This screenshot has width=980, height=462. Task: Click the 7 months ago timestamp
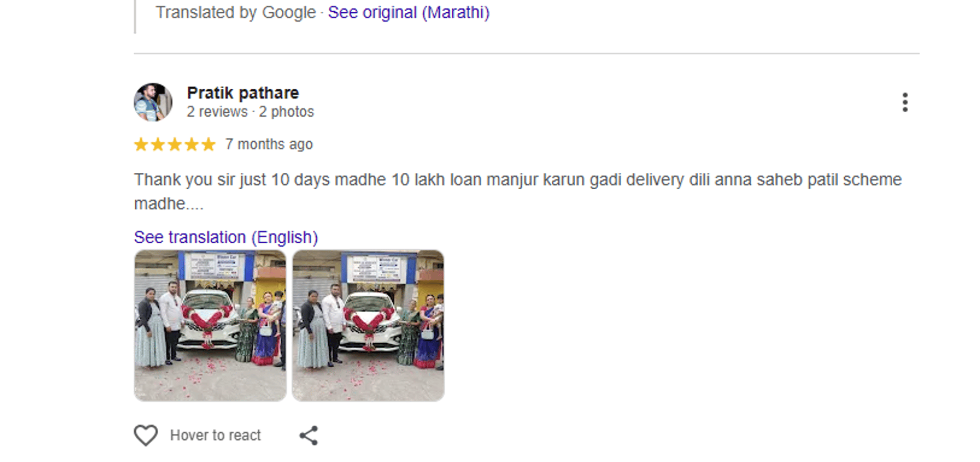269,144
